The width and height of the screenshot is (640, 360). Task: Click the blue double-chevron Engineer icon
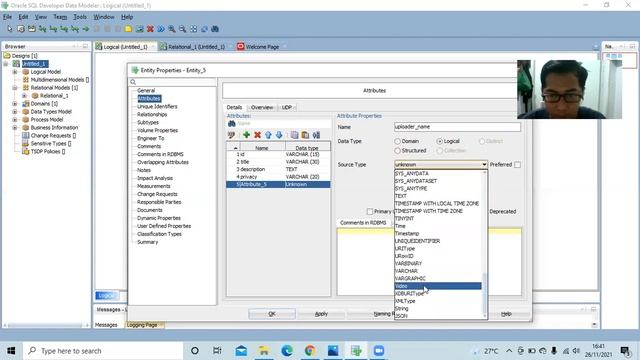tap(161, 29)
